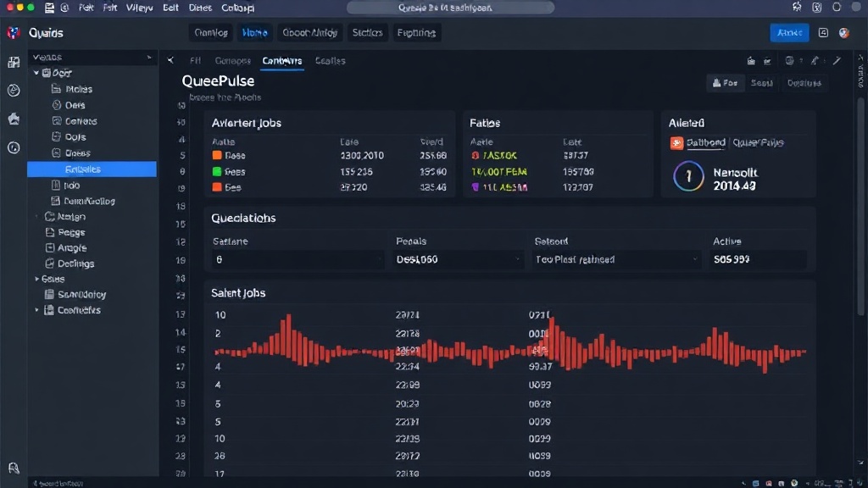Open the Satlane dropdown showing 6

click(x=298, y=259)
